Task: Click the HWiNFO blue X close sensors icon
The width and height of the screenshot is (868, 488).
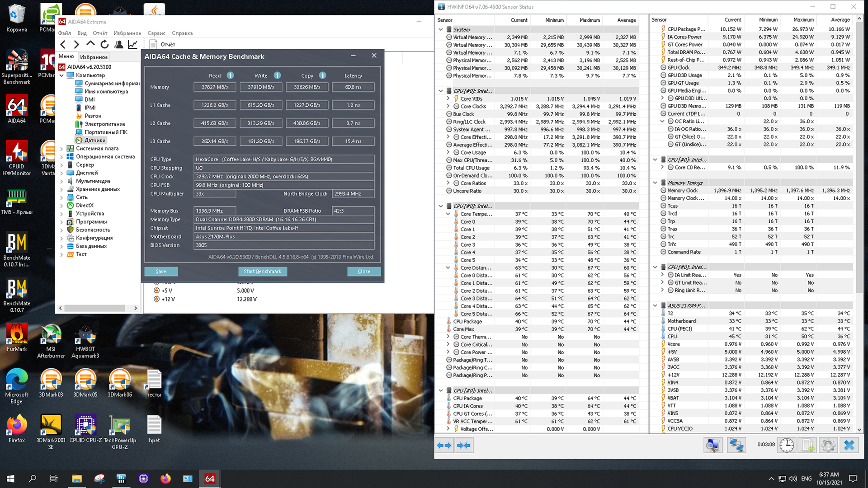Action: click(849, 446)
